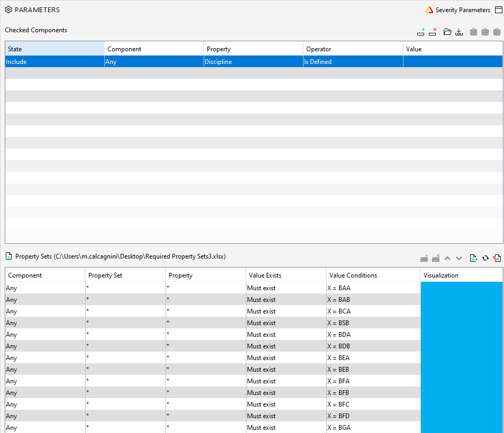This screenshot has width=504, height=433.
Task: Select the X = BAB condition cell
Action: (x=373, y=299)
